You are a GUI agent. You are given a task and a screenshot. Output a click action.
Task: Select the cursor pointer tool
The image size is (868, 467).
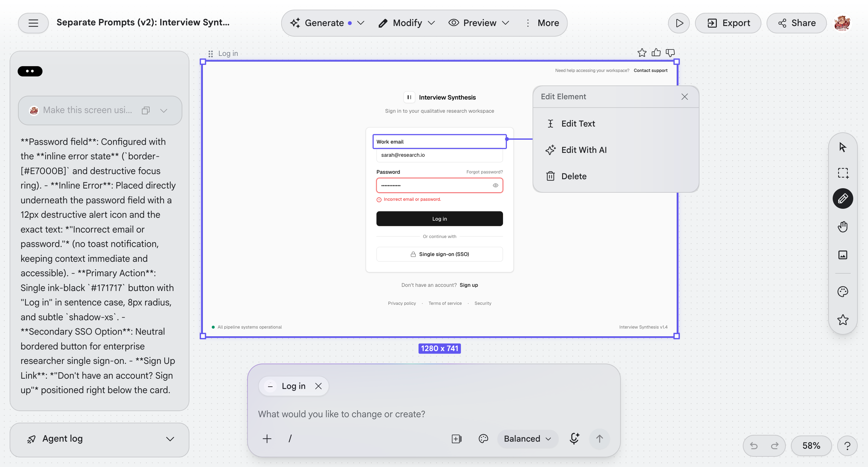843,147
